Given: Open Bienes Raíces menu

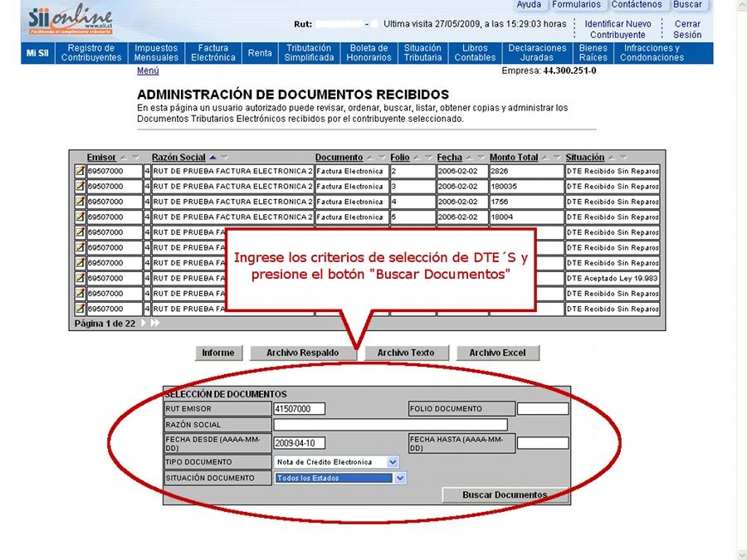Looking at the screenshot, I should [x=593, y=53].
